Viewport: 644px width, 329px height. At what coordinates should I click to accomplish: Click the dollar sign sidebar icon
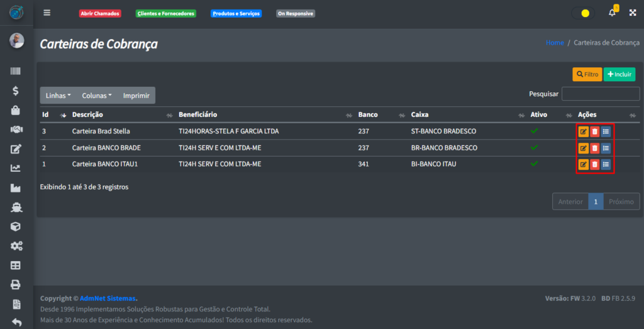pyautogui.click(x=16, y=91)
